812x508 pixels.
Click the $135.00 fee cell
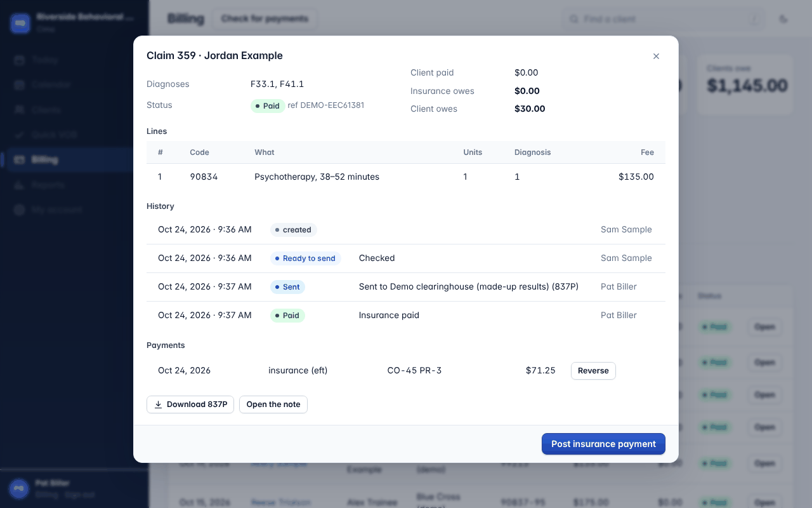pos(636,177)
